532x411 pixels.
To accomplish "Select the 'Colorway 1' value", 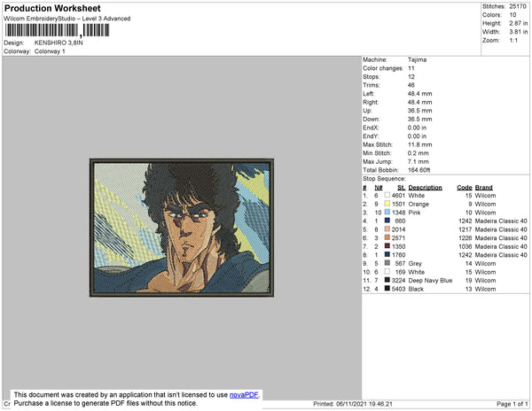I will point(50,51).
